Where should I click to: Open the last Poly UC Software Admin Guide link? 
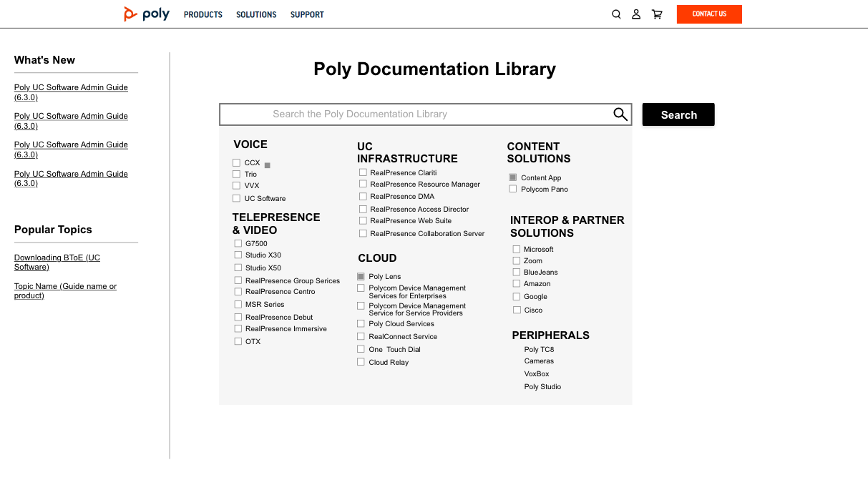pos(71,179)
